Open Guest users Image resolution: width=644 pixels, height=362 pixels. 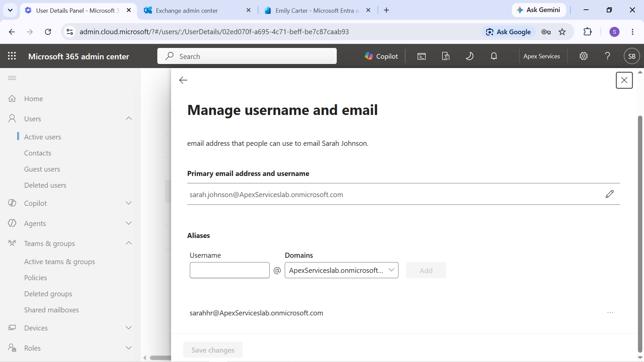coord(42,169)
